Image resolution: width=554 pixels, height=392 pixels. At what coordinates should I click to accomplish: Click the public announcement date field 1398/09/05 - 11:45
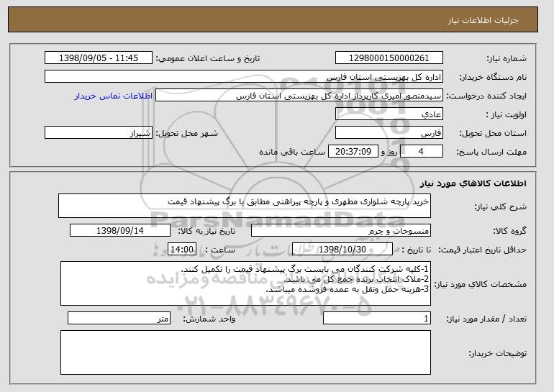pos(99,58)
